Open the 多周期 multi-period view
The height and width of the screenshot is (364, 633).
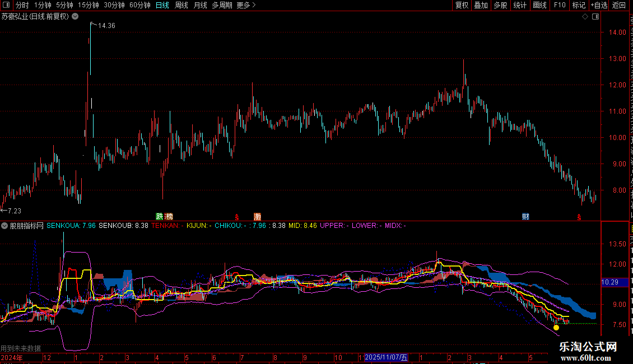point(222,5)
